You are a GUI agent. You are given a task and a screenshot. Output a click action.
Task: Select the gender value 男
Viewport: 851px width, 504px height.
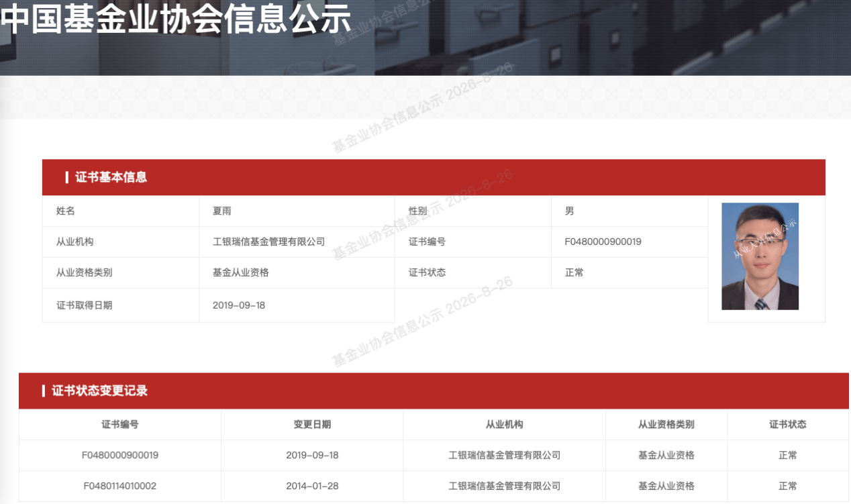point(570,211)
